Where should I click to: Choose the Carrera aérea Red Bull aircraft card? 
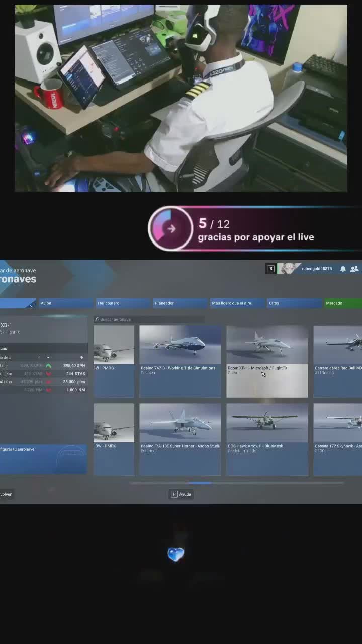pos(337,361)
